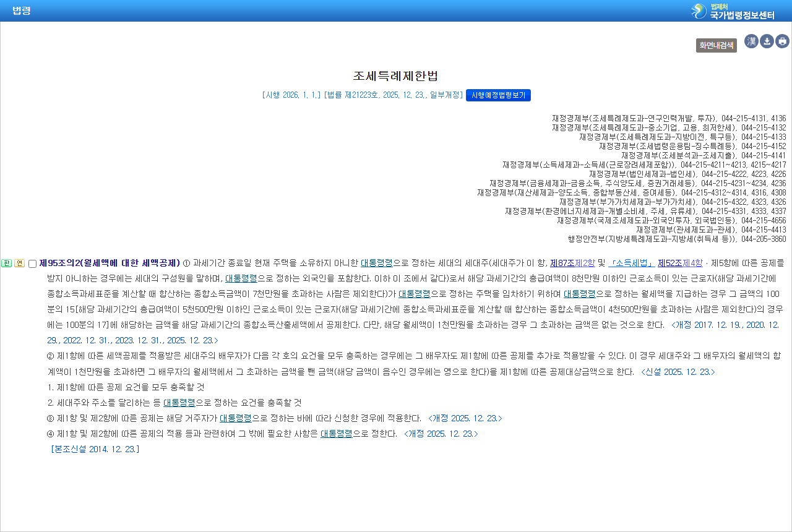This screenshot has width=792, height=532.
Task: Open the 판 (case law) icon for 제95조의2
Action: click(x=7, y=264)
